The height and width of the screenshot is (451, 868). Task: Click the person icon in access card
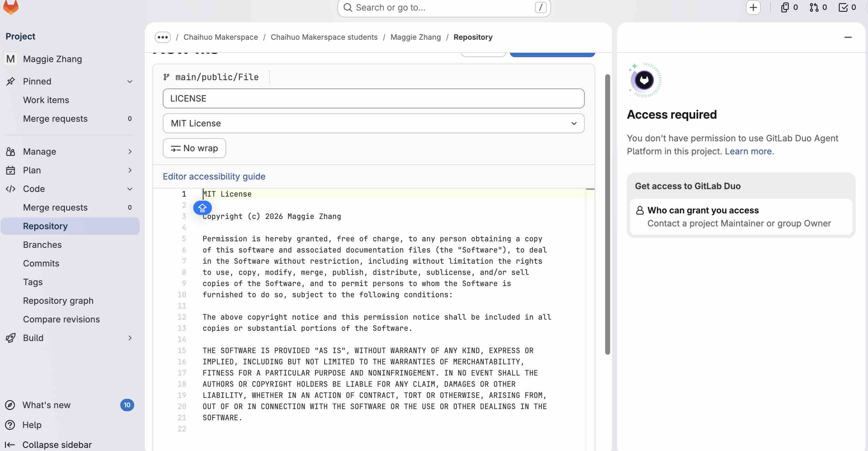(640, 211)
